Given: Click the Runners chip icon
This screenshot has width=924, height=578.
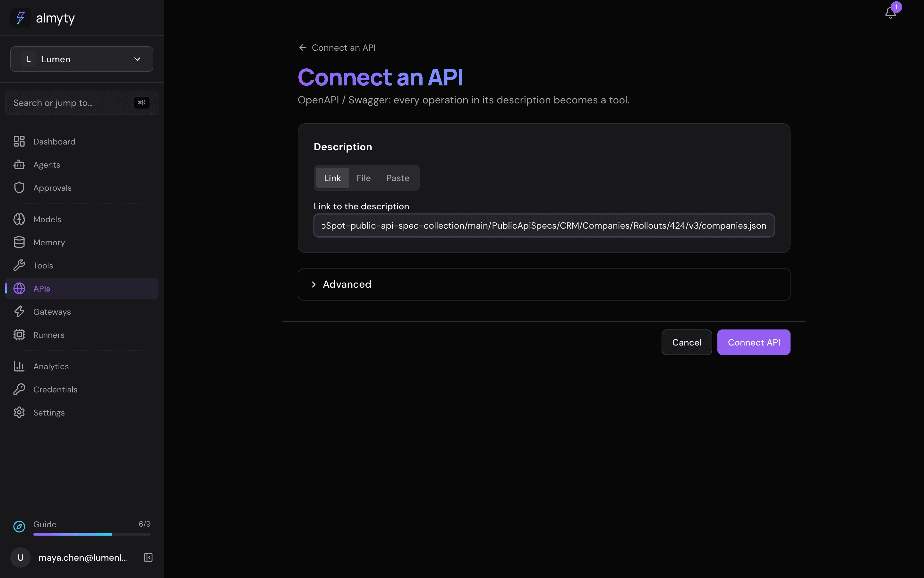Looking at the screenshot, I should point(19,335).
